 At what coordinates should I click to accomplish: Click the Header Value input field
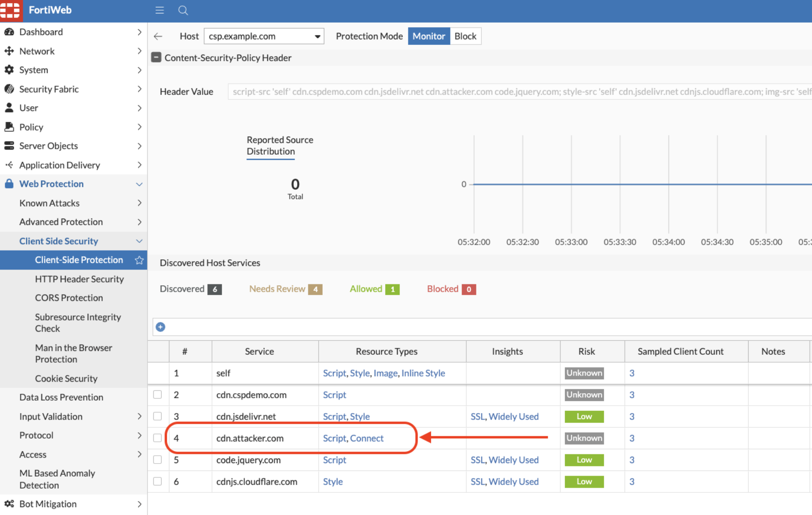520,92
